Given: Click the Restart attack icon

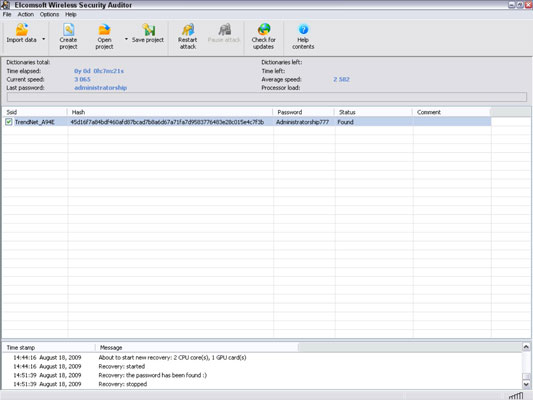Looking at the screenshot, I should click(x=188, y=30).
